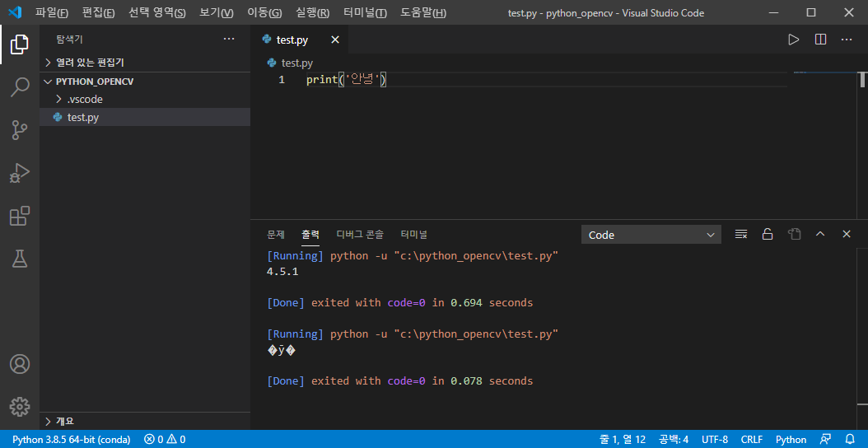This screenshot has height=448, width=868.
Task: Switch to the Output tab (출력)
Action: click(310, 234)
